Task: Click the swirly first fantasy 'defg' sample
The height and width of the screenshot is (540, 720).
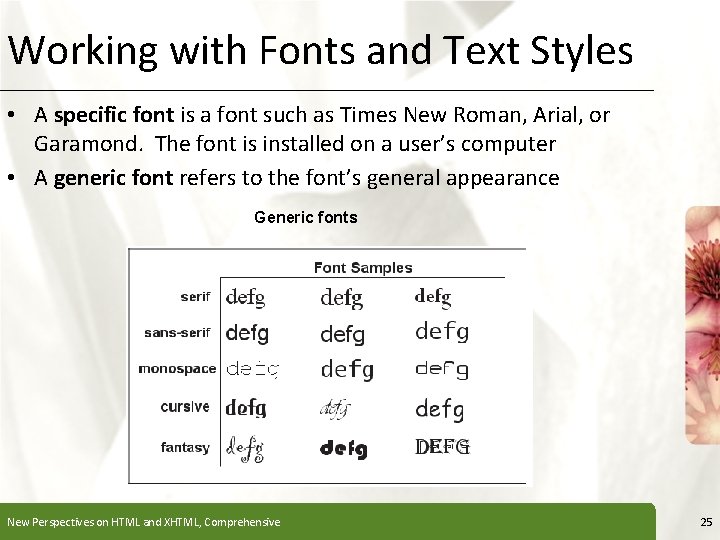Action: coord(245,449)
